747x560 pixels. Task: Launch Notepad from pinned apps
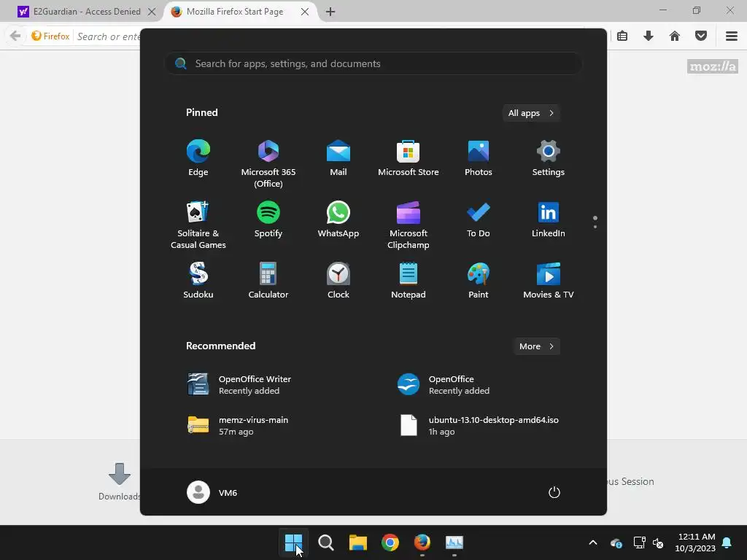click(x=409, y=281)
